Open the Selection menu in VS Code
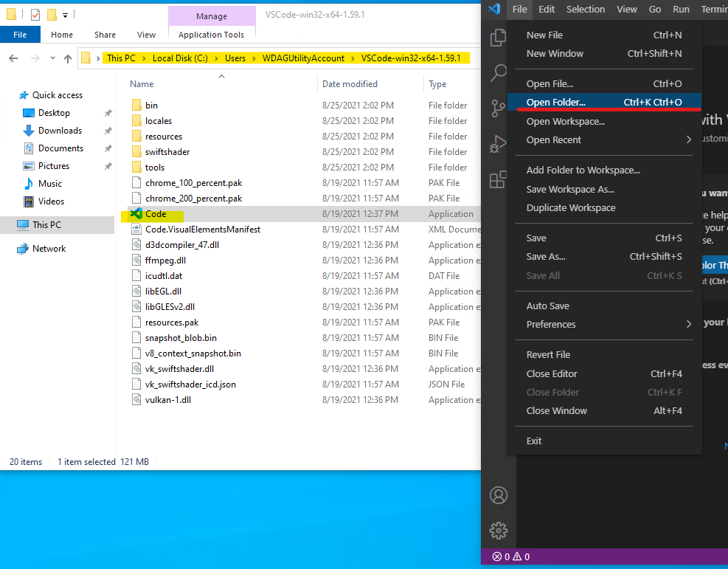The image size is (728, 569). tap(586, 10)
